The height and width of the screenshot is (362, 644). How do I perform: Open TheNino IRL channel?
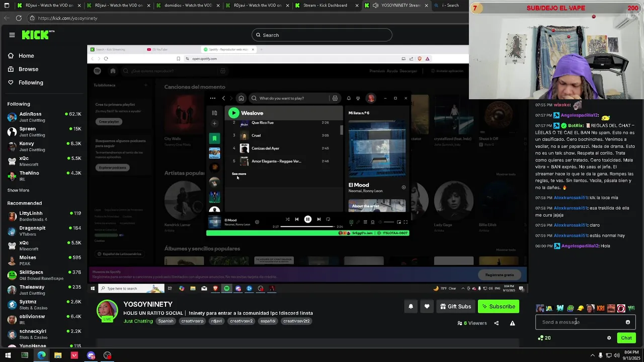[44, 175]
